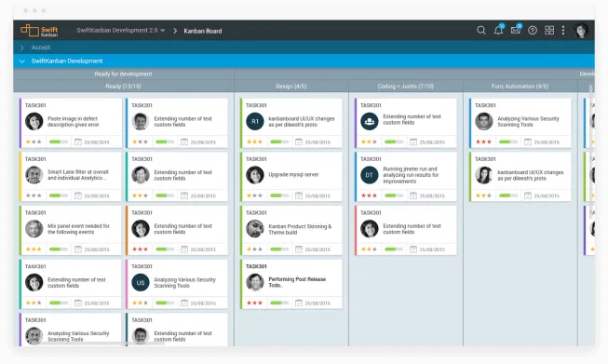Open the Running jmeter run card title
The image size is (608, 364).
pyautogui.click(x=411, y=175)
